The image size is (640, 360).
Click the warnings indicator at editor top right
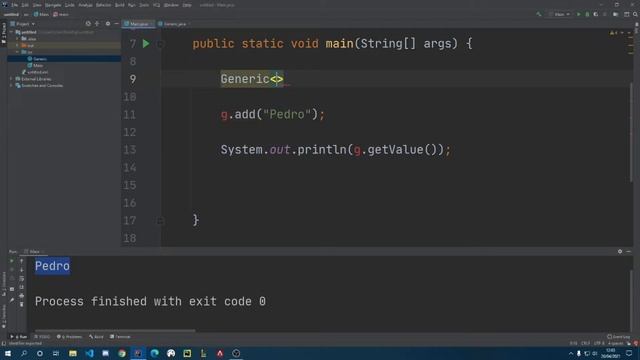coord(613,33)
